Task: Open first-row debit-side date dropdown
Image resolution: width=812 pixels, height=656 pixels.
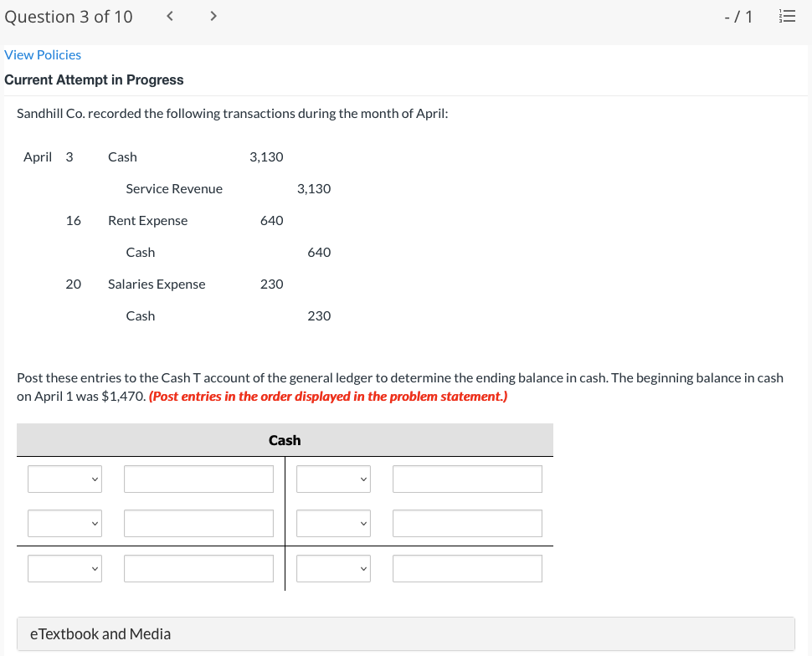Action: point(64,479)
